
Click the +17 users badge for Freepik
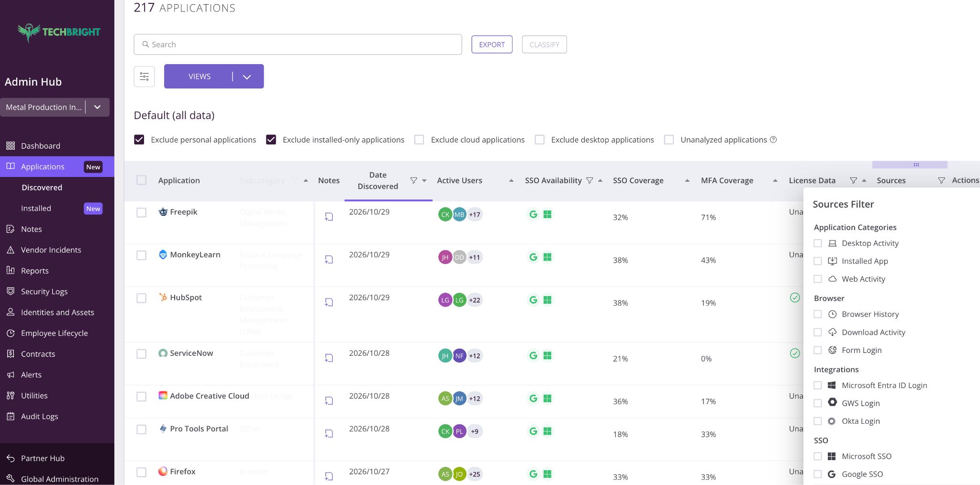click(475, 215)
